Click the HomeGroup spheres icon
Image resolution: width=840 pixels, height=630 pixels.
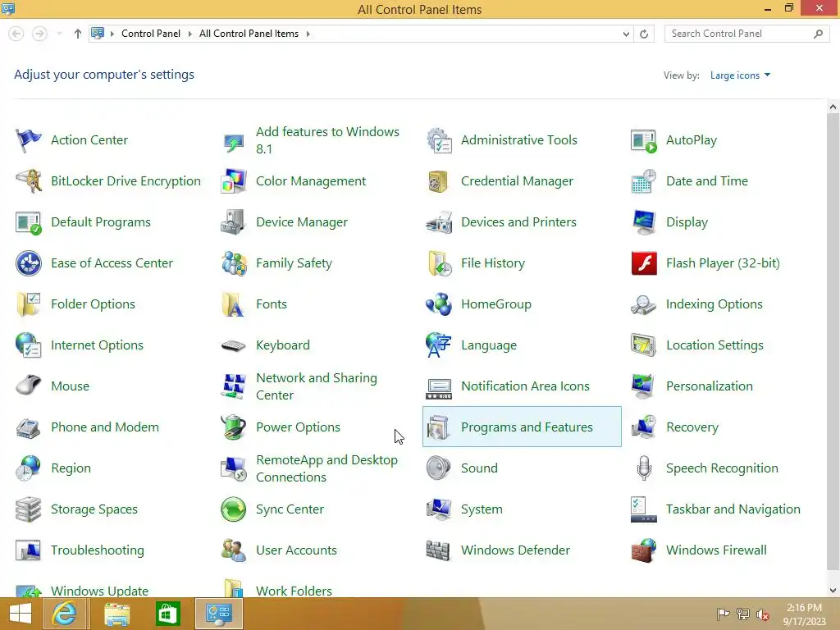[438, 304]
